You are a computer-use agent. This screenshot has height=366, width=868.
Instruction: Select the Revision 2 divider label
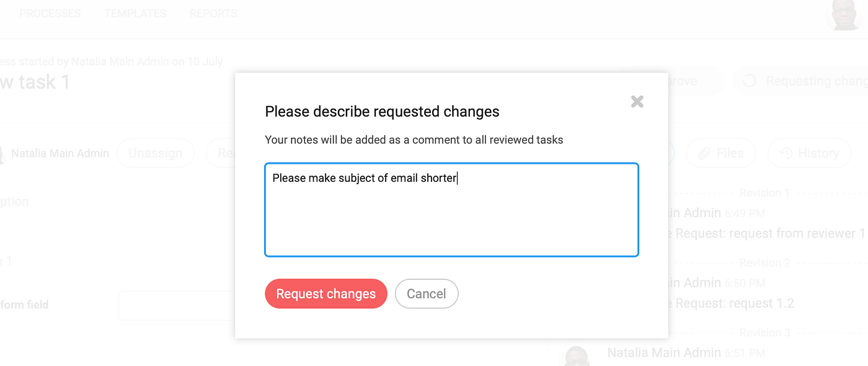764,262
